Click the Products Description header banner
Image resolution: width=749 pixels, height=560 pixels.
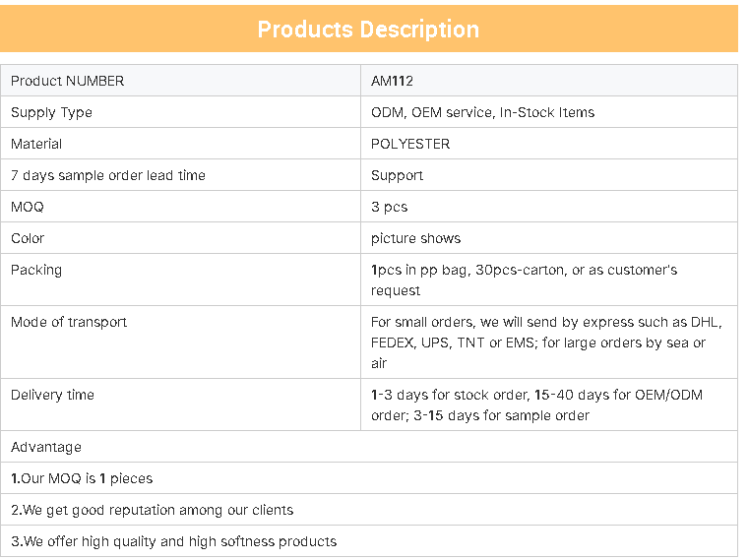pos(368,29)
